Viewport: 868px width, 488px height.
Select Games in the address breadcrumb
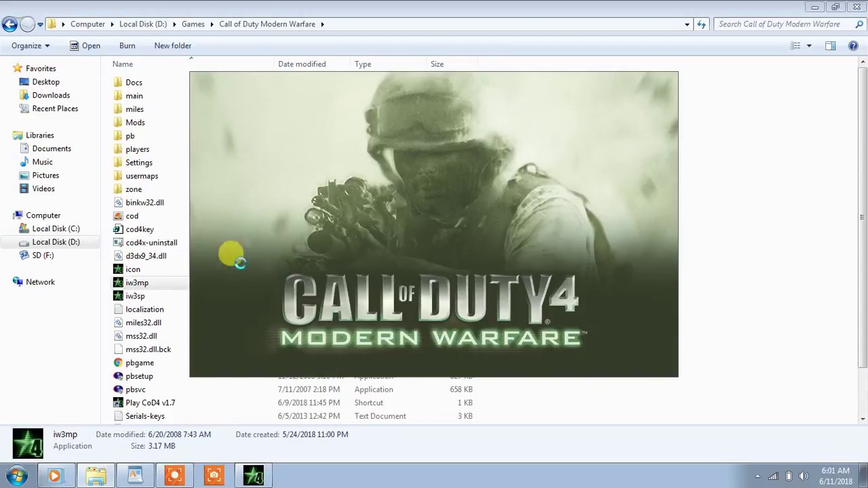click(193, 24)
